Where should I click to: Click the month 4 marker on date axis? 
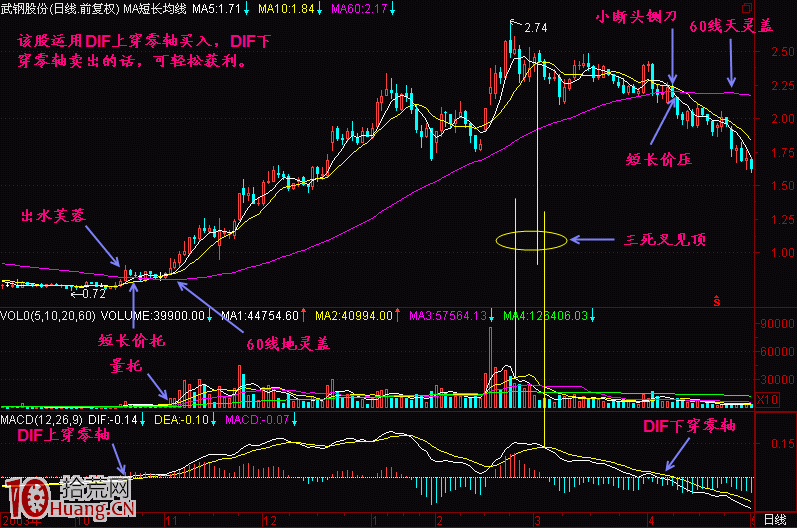[651, 521]
